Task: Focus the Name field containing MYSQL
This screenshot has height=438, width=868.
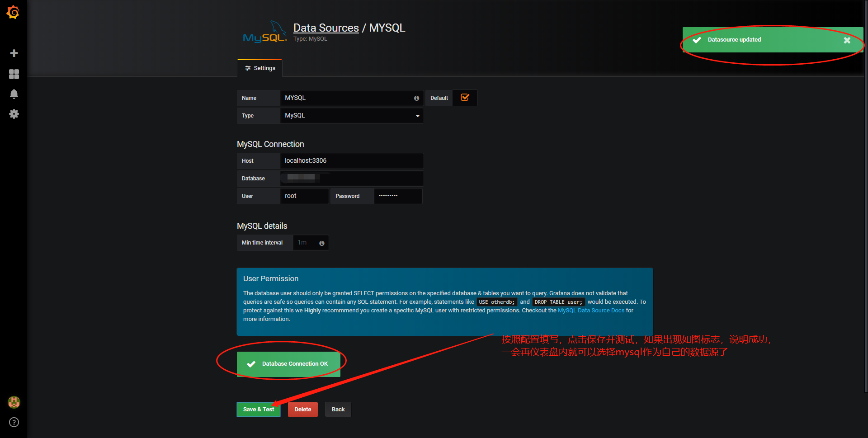Action: [x=352, y=98]
